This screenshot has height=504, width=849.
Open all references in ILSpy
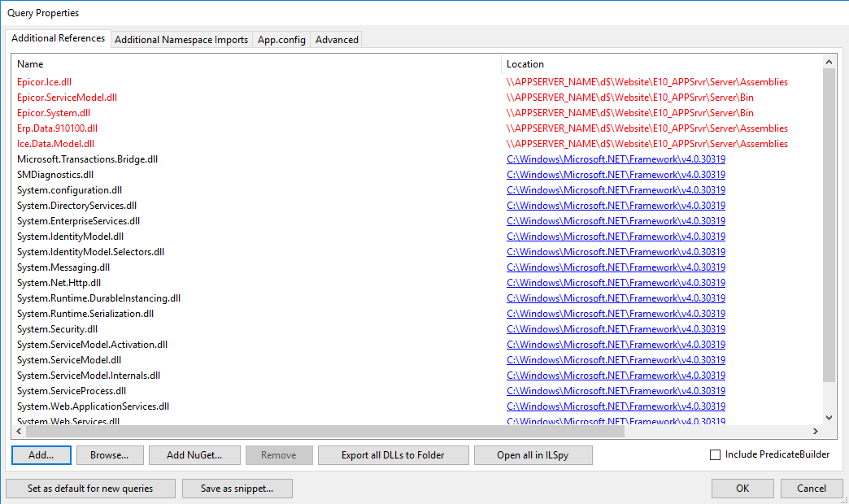coord(533,455)
